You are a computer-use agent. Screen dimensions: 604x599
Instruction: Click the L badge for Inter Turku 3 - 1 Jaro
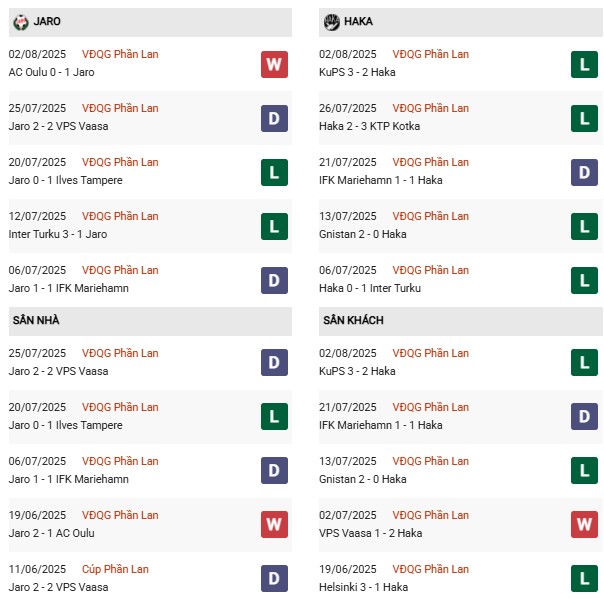[x=274, y=226]
